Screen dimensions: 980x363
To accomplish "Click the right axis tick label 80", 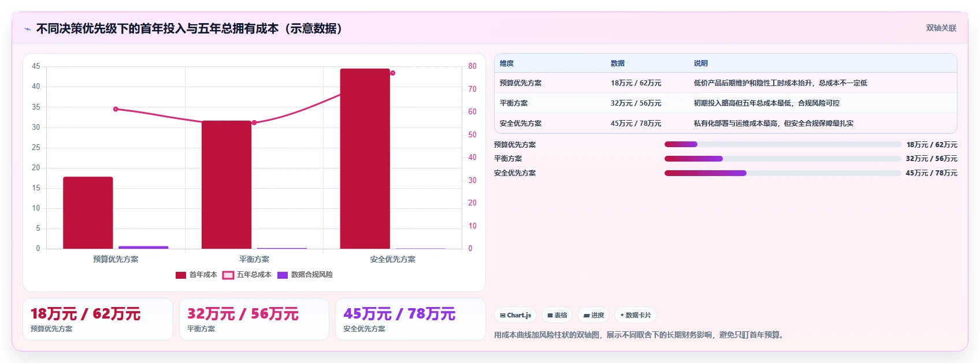I will (x=472, y=66).
